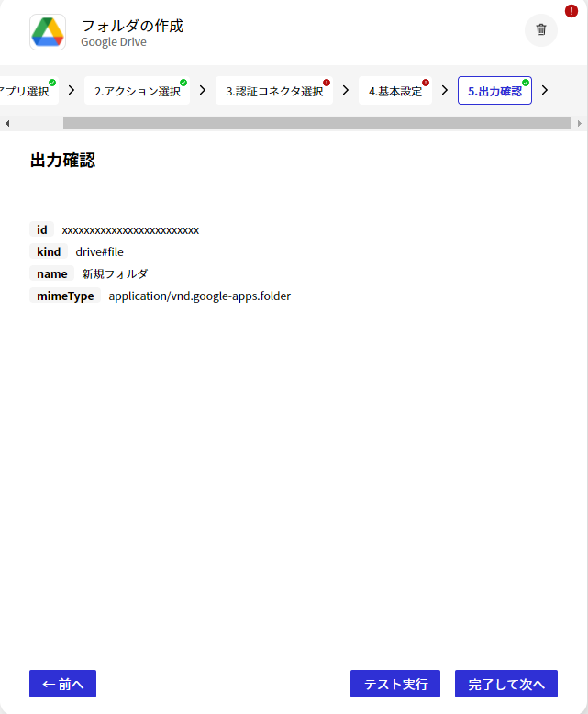Click the Google Drive app logo

click(x=48, y=32)
